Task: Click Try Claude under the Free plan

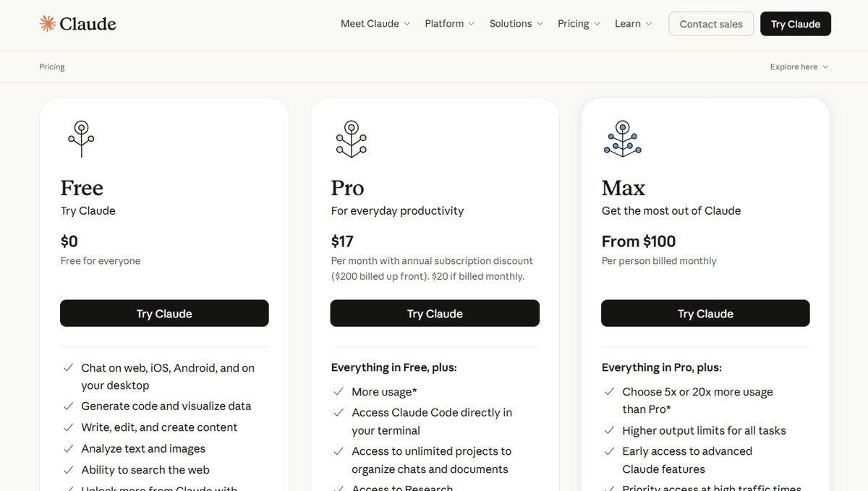Action: 164,314
